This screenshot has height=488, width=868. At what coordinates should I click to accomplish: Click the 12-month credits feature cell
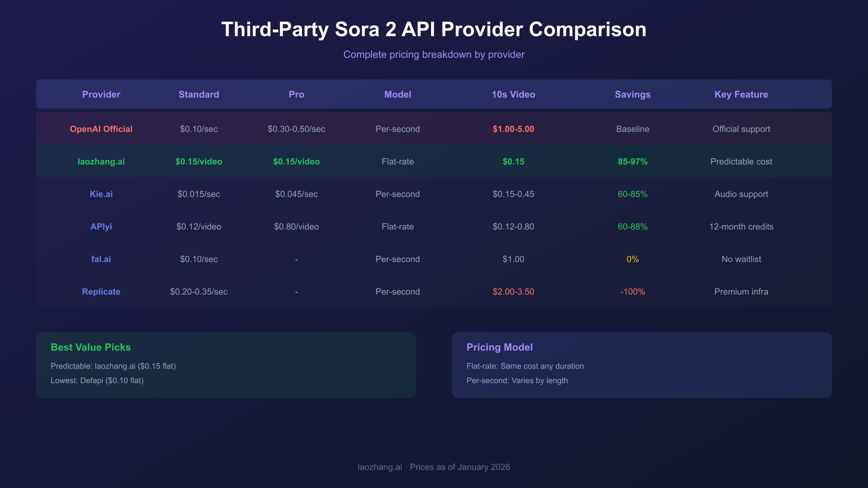tap(741, 227)
